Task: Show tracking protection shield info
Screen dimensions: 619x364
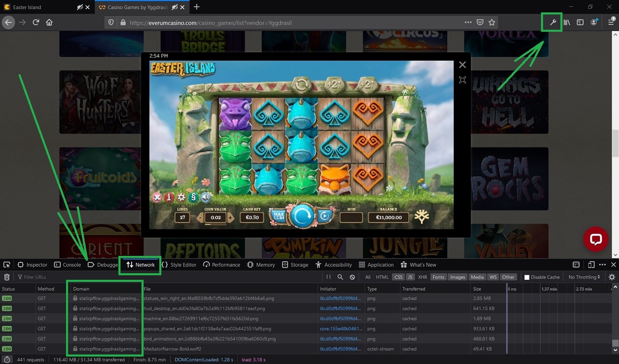Action: (x=111, y=22)
